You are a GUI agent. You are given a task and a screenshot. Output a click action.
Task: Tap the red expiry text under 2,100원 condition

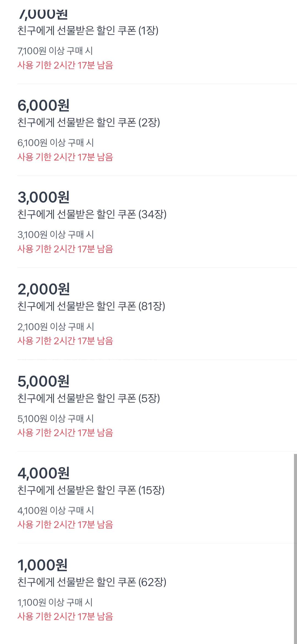65,341
